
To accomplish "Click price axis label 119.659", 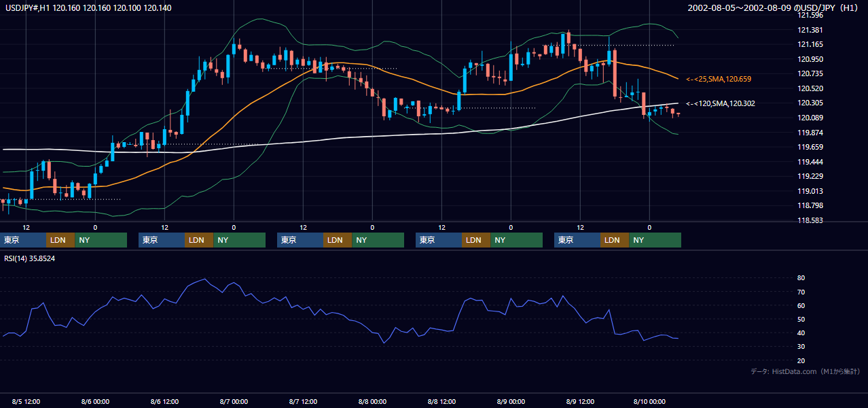I will pyautogui.click(x=811, y=147).
